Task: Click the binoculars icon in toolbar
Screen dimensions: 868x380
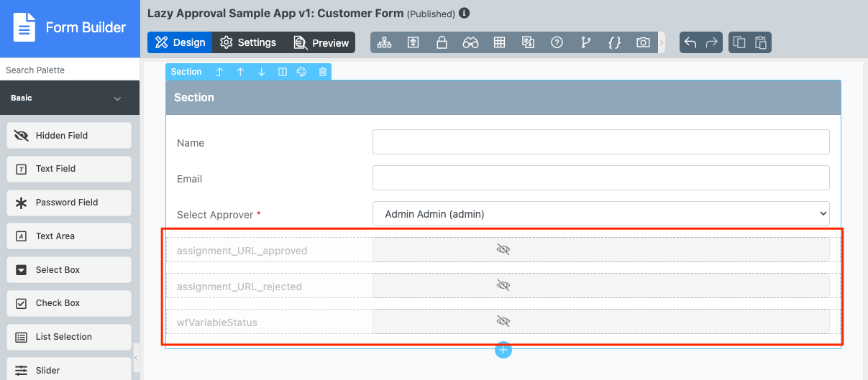Action: (x=470, y=42)
